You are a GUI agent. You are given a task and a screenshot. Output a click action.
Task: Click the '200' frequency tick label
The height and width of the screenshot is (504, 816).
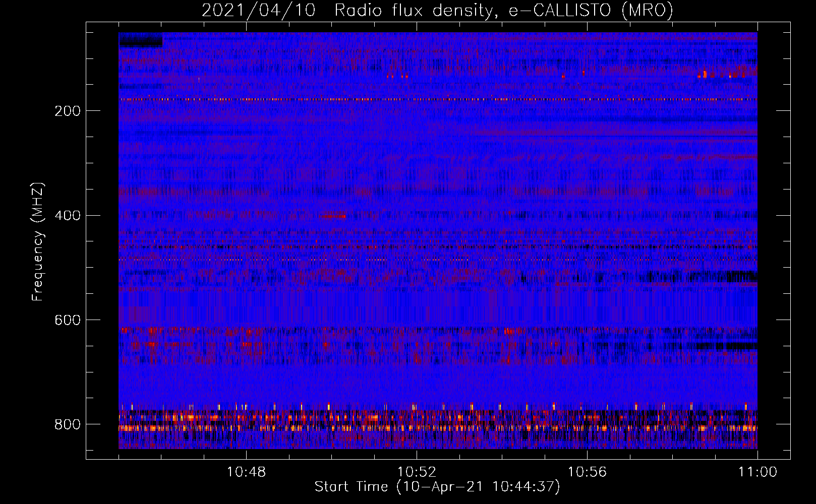pyautogui.click(x=68, y=111)
